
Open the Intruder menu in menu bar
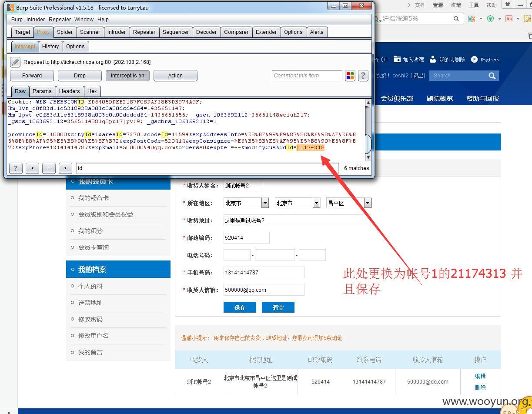36,20
